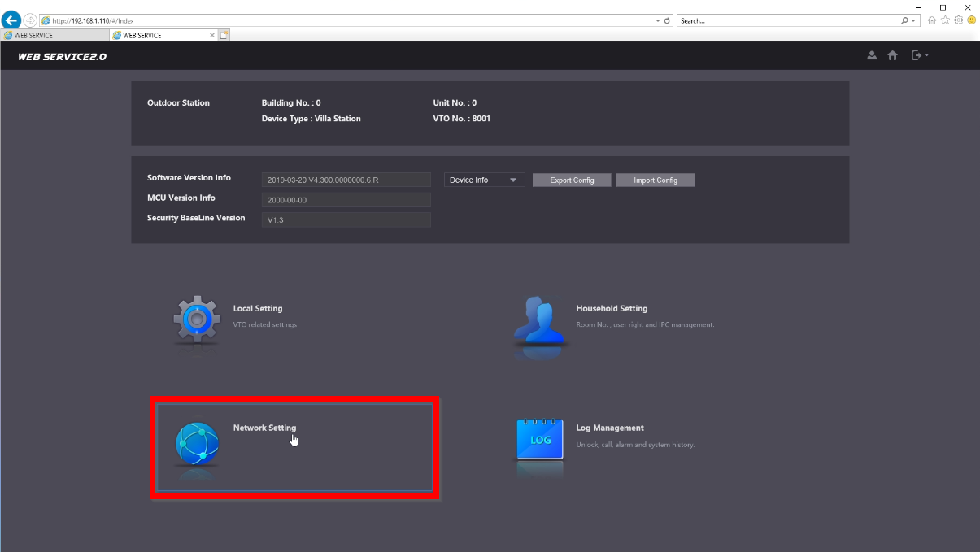Click the user account icon in header
The image size is (980, 552).
(x=872, y=55)
